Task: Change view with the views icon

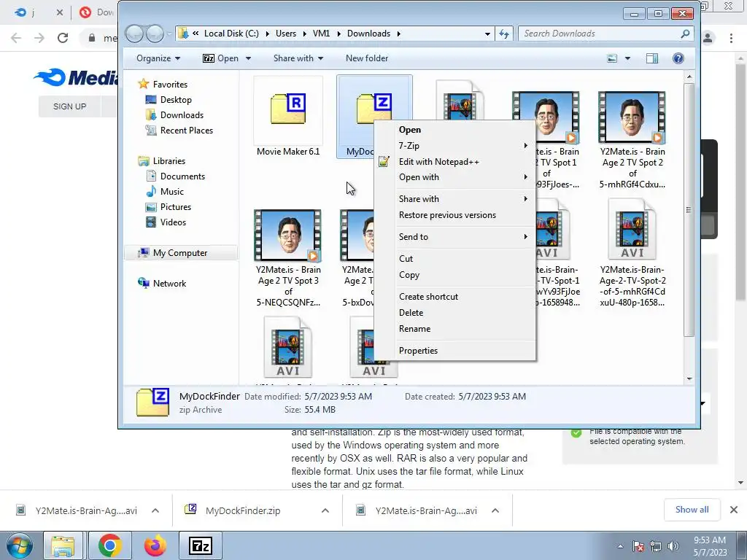Action: click(612, 58)
